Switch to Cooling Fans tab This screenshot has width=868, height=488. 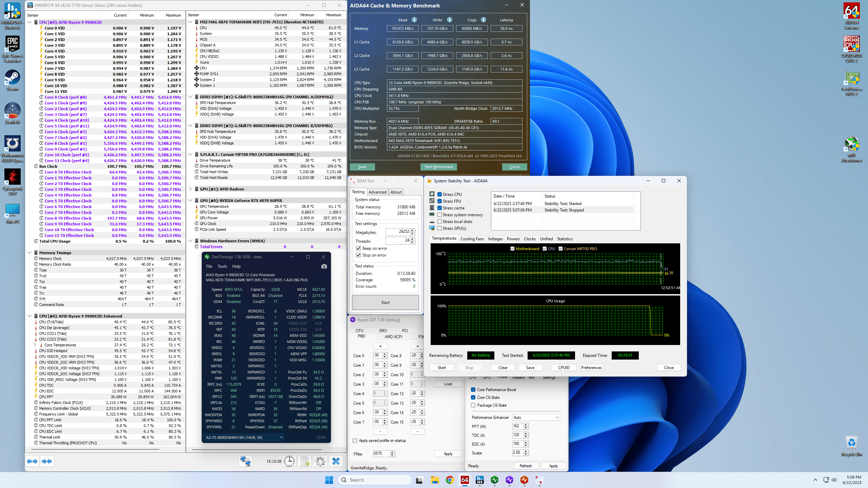click(472, 239)
